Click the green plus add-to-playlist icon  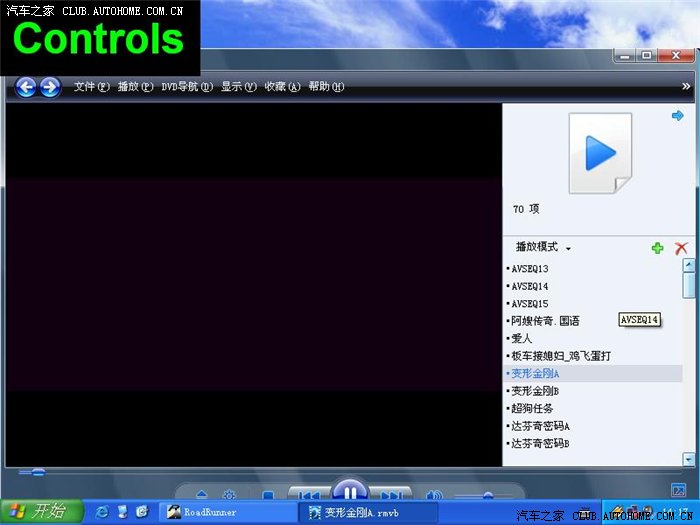coord(657,248)
